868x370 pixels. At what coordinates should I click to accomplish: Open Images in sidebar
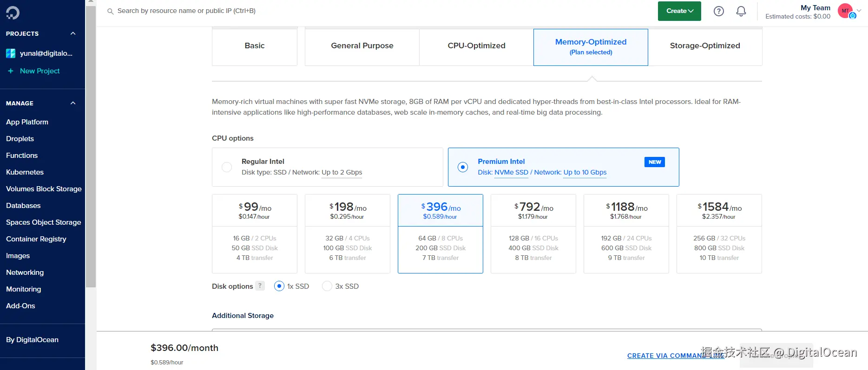point(18,256)
